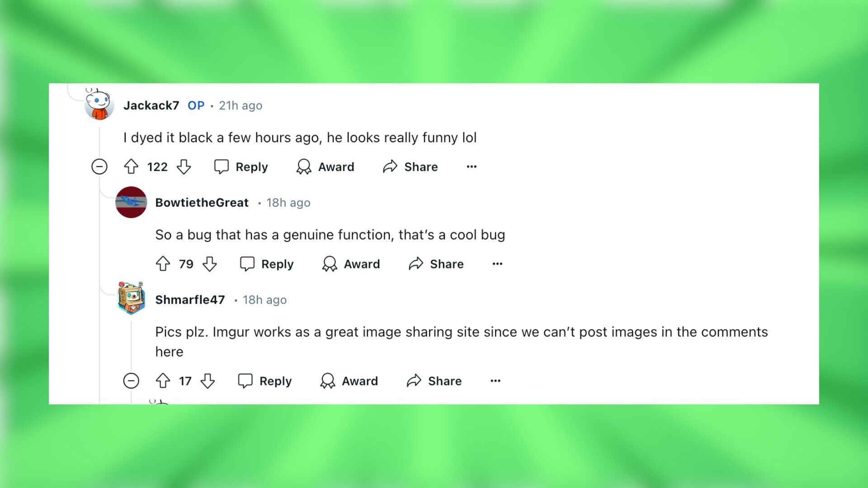Click the downvote arrow on Jackack7's comment
The image size is (868, 488).
click(x=184, y=167)
